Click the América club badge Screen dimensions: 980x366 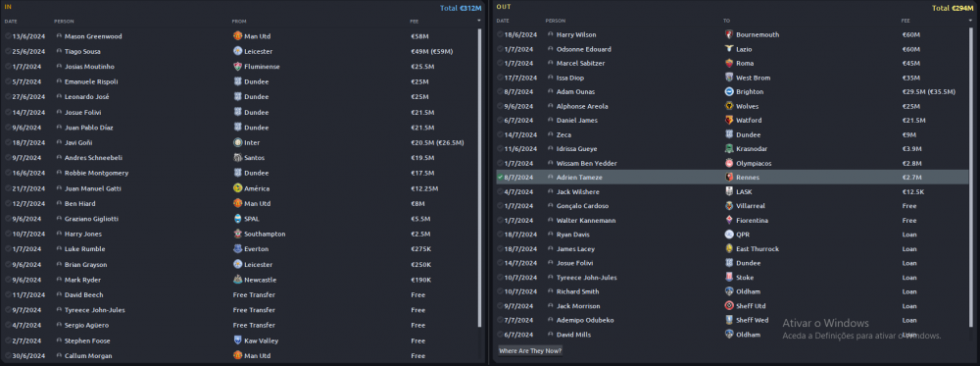coord(237,188)
